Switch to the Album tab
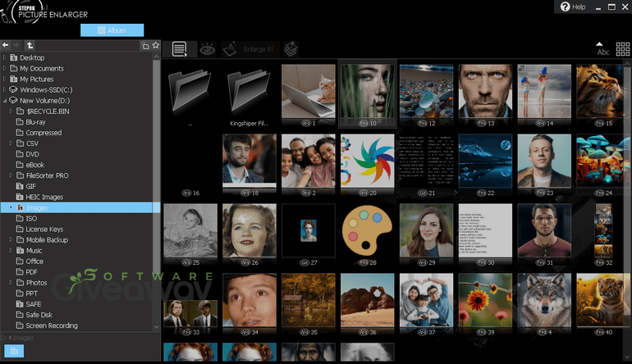The width and height of the screenshot is (632, 364). pos(112,30)
